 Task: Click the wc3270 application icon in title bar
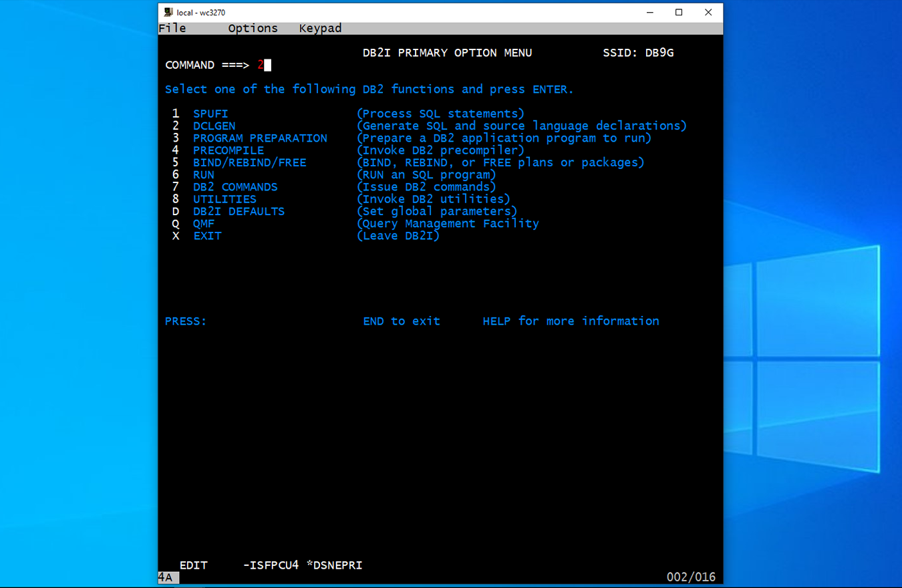coord(168,12)
